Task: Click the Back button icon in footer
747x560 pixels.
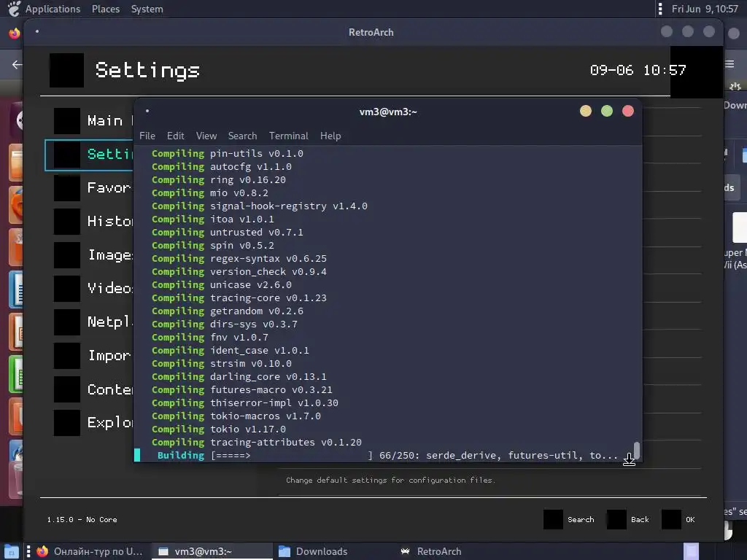Action: [x=616, y=519]
